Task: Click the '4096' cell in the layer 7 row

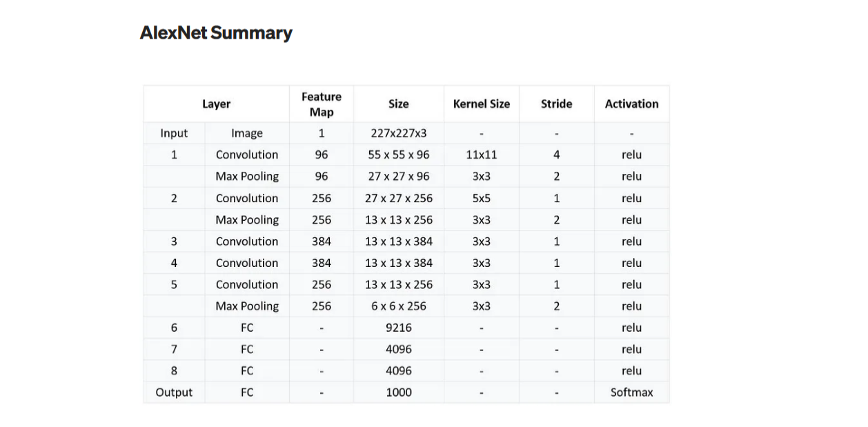Action: click(399, 349)
